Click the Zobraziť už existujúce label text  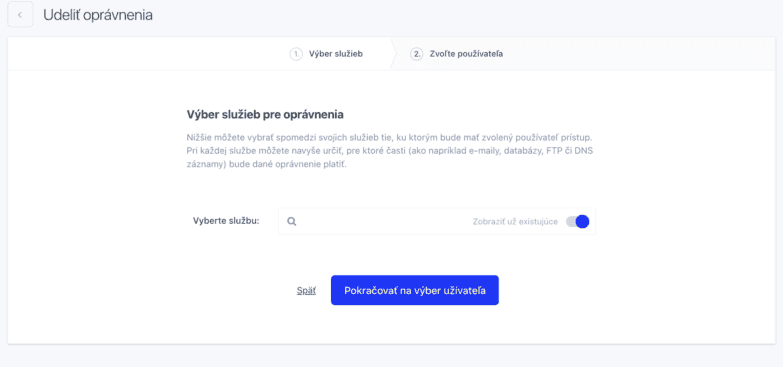coord(515,222)
